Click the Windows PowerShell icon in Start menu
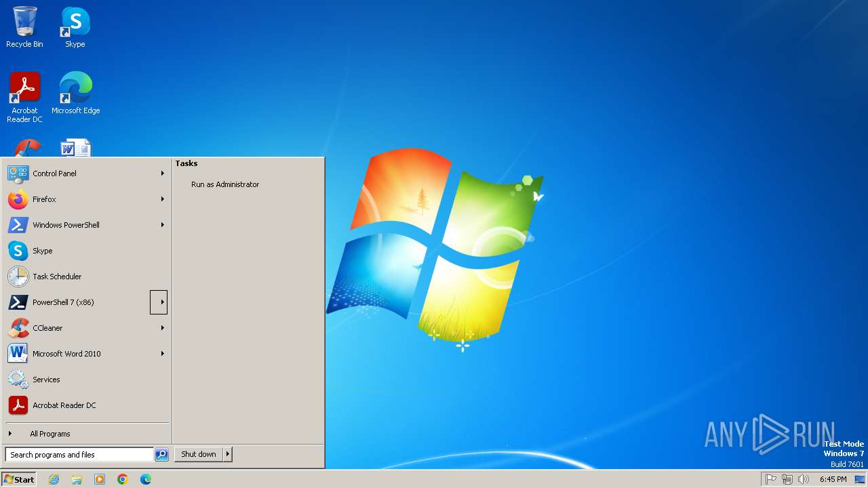868x488 pixels. click(18, 225)
